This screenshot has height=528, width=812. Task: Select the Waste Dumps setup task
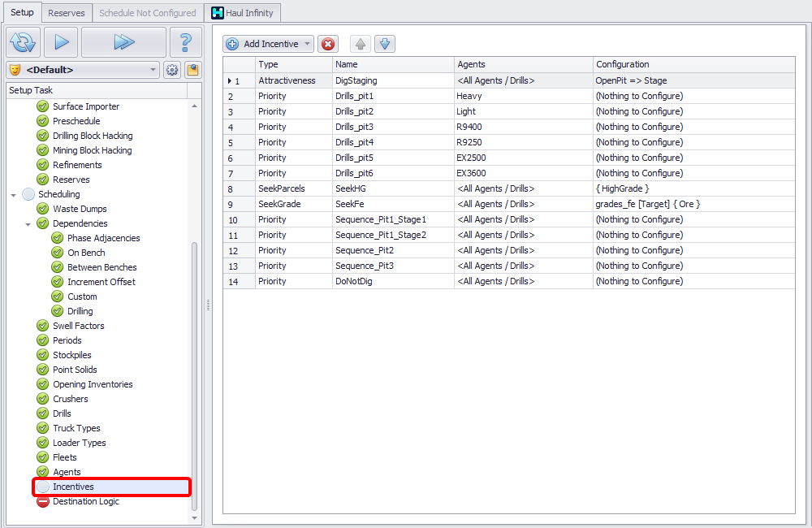tap(80, 209)
